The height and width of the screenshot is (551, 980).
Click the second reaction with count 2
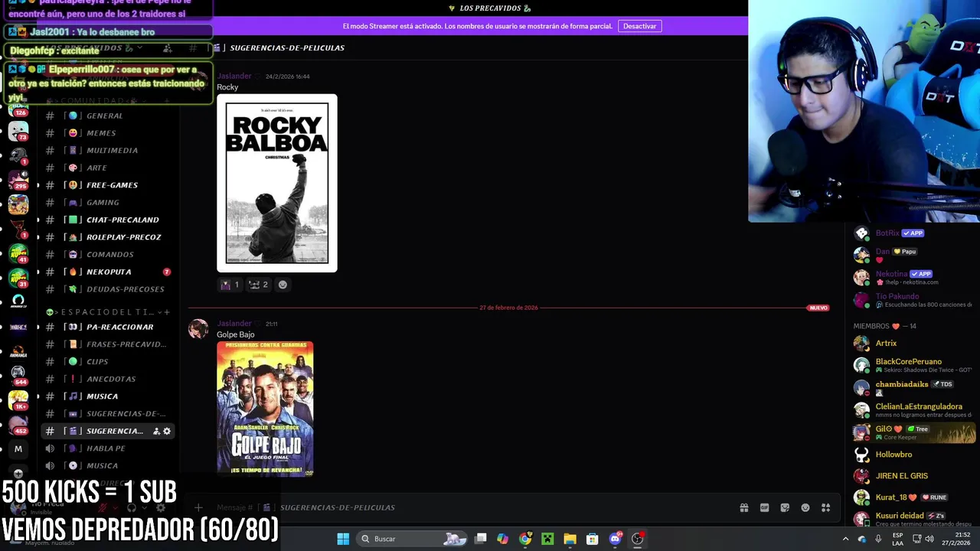pos(259,285)
